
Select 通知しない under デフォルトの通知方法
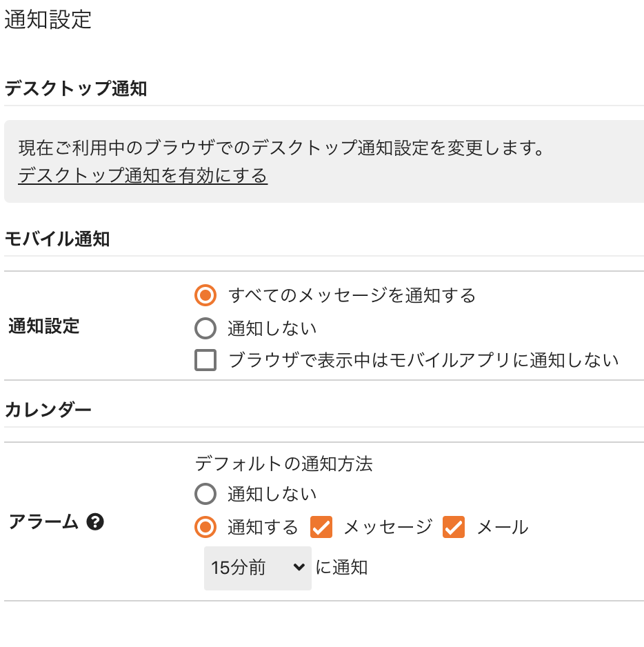[205, 494]
